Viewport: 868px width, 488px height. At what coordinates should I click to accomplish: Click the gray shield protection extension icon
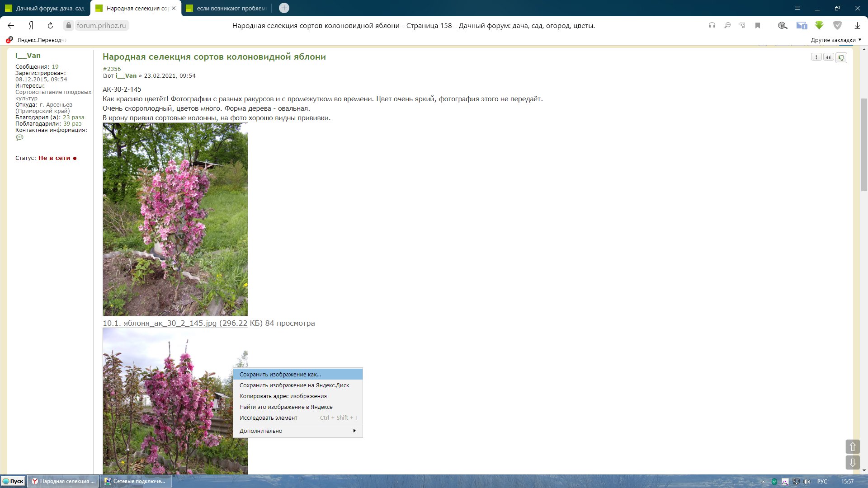pos(837,26)
